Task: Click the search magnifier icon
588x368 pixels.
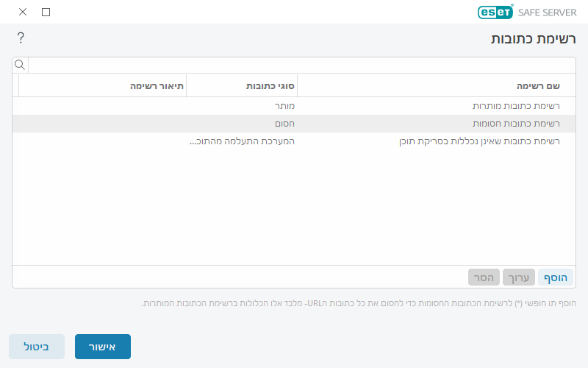Action: tap(20, 65)
